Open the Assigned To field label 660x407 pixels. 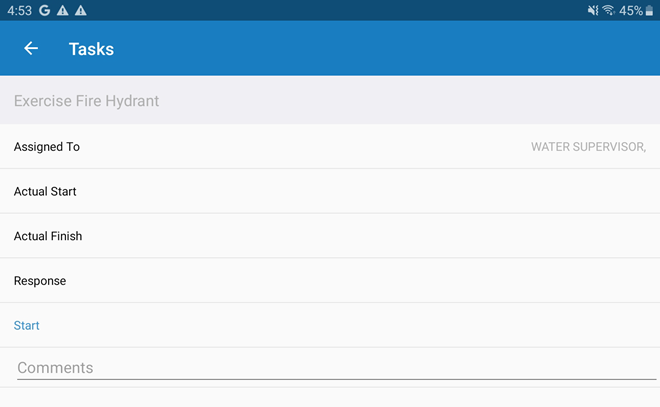[47, 147]
